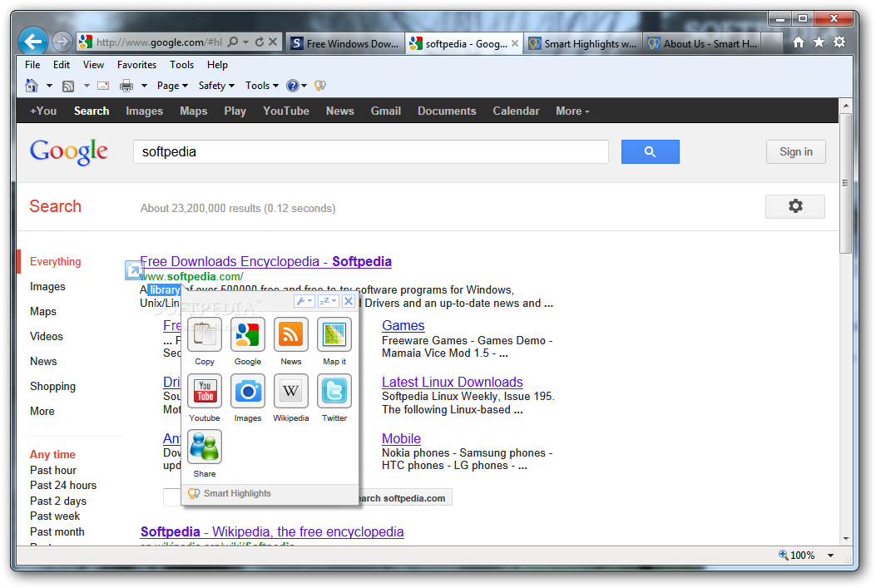Open the zoom level dropdown arrow
The height and width of the screenshot is (588, 876).
(831, 556)
